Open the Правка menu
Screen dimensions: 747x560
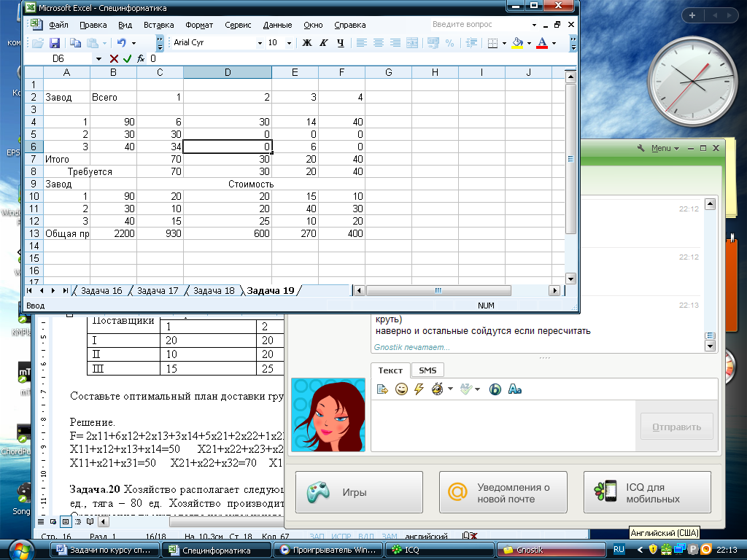pos(93,25)
